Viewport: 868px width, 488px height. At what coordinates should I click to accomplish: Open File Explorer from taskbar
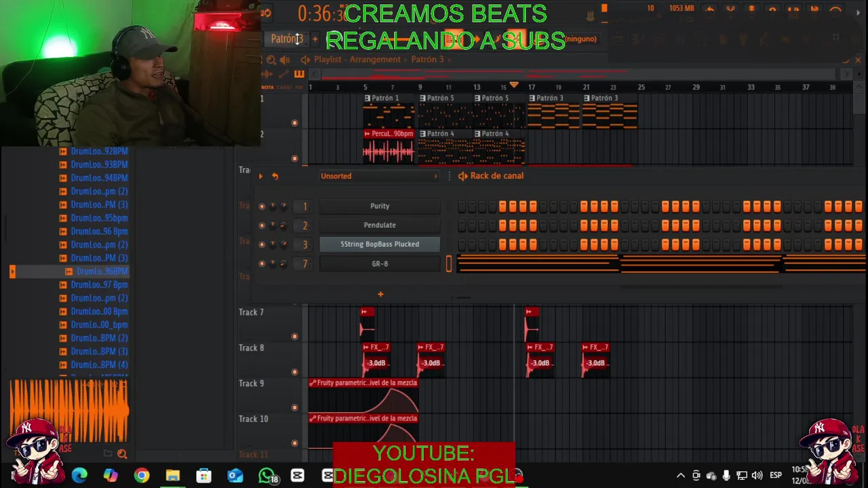coord(173,476)
